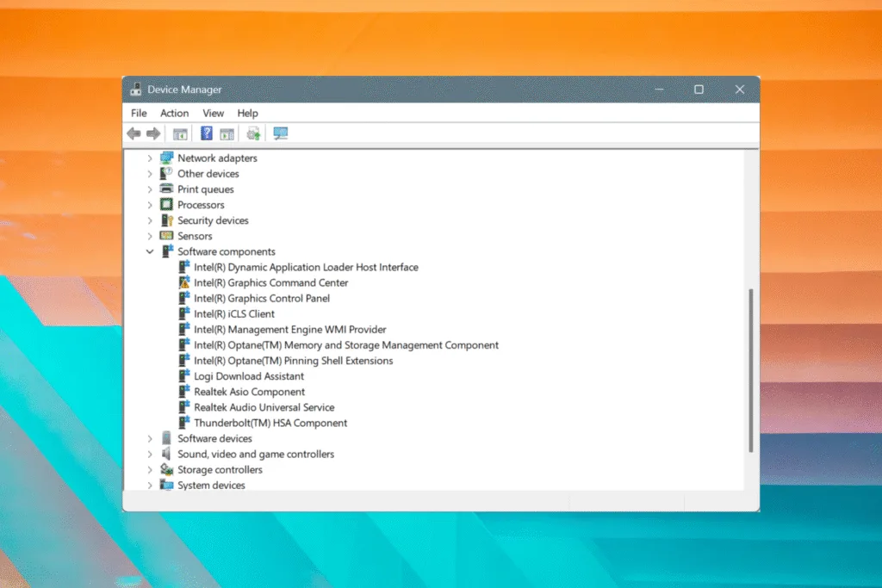Collapse the Software components node

(150, 252)
